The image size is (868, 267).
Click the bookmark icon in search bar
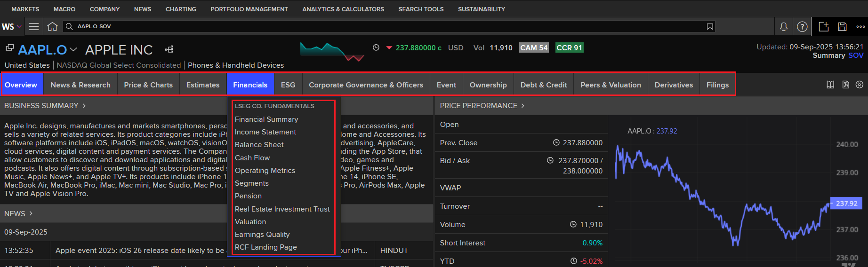[x=710, y=27]
